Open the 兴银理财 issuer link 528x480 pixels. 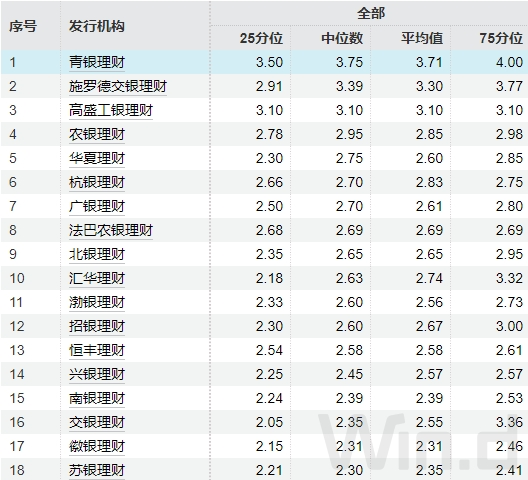pos(97,374)
